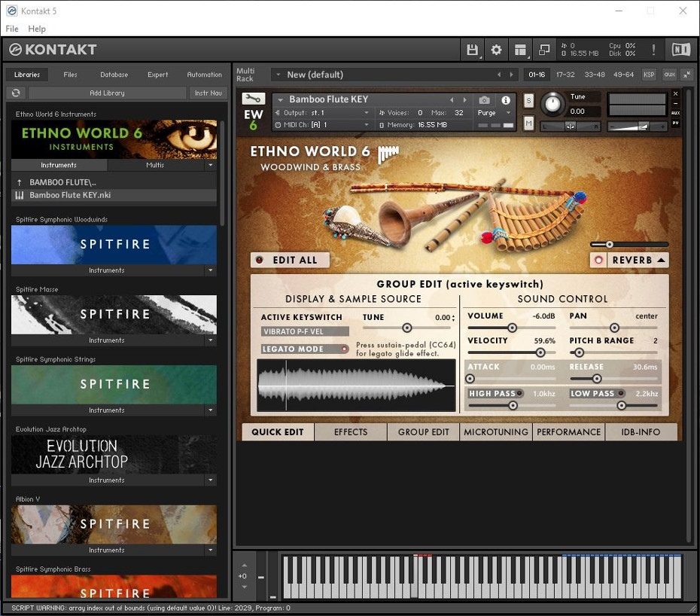The height and width of the screenshot is (616, 700).
Task: Open the Purge dropdown
Action: (x=509, y=112)
